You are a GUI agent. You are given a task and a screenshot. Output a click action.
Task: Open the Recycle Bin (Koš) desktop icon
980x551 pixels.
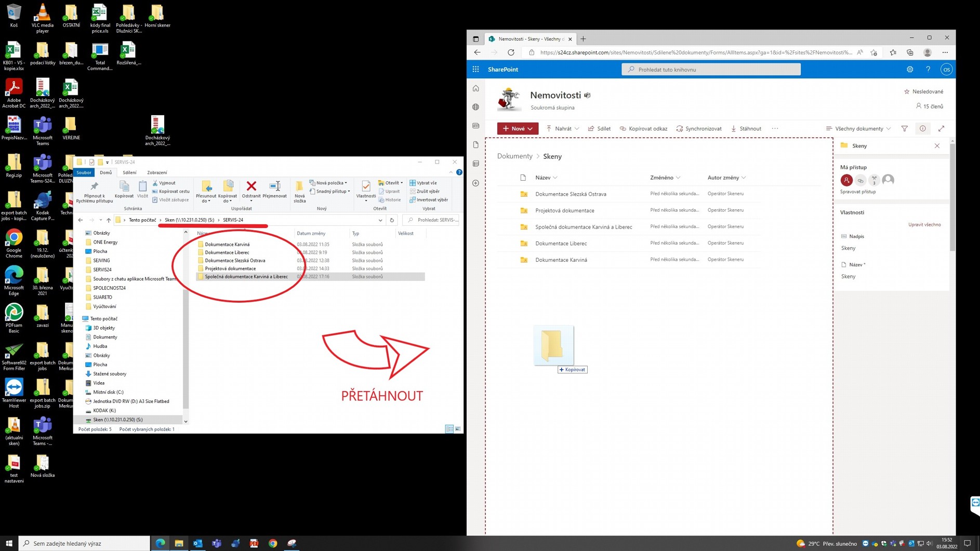click(14, 16)
